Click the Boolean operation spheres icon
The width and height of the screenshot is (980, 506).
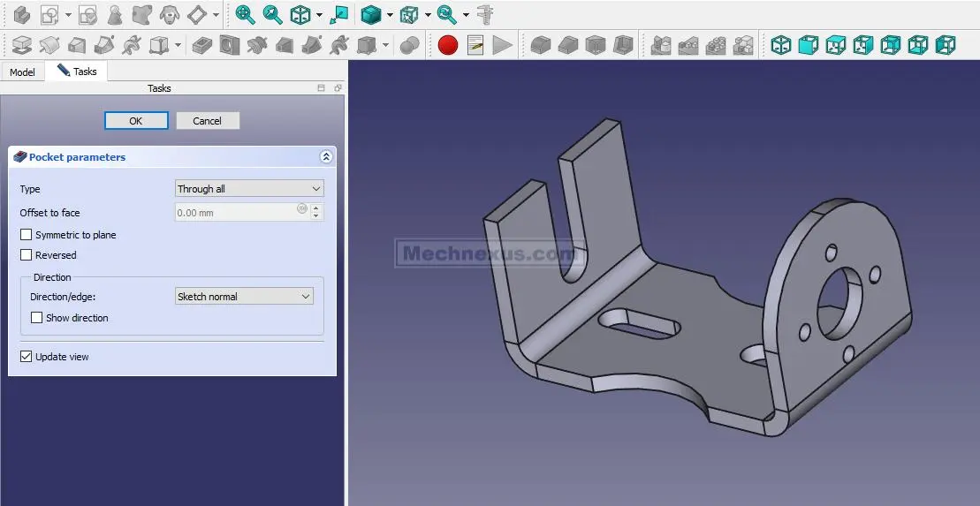pos(409,45)
